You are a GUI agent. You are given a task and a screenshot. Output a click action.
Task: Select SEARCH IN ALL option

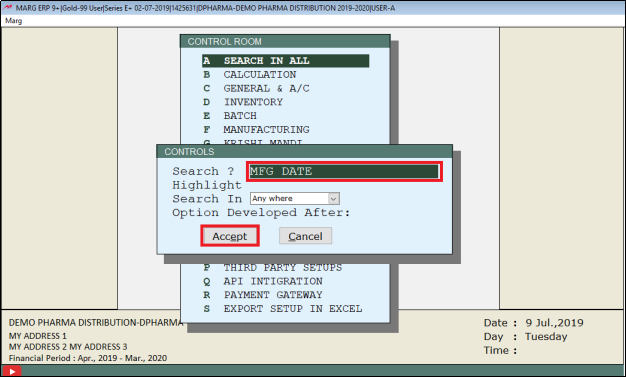point(285,61)
